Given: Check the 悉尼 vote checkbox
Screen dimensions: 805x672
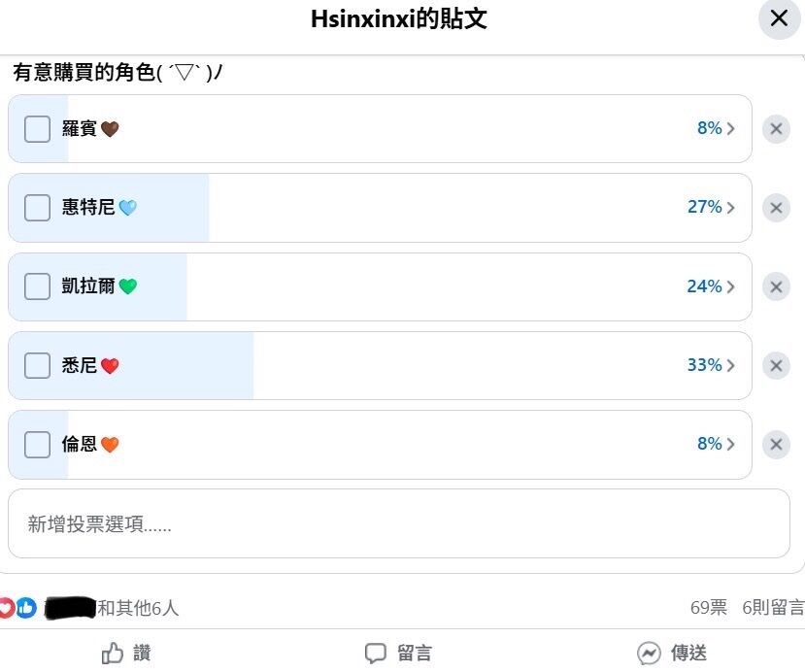Looking at the screenshot, I should click(x=37, y=366).
